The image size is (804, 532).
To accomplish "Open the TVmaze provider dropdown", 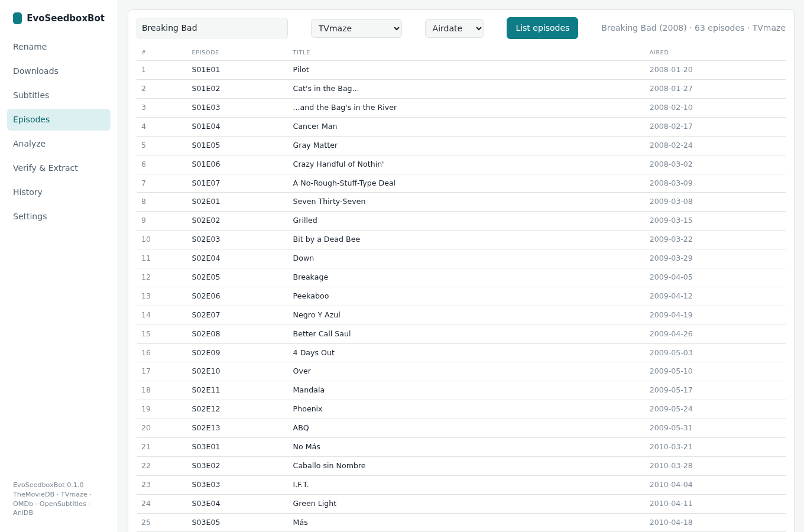I will pyautogui.click(x=356, y=28).
